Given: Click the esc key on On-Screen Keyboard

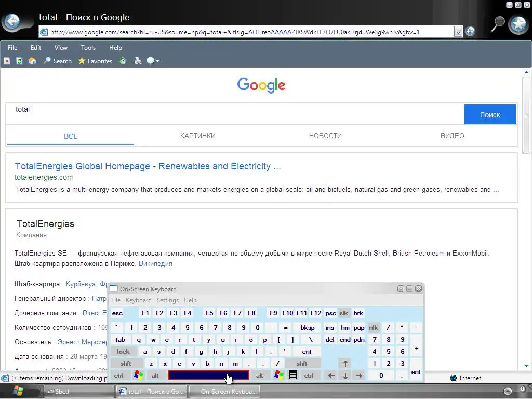Looking at the screenshot, I should (117, 313).
